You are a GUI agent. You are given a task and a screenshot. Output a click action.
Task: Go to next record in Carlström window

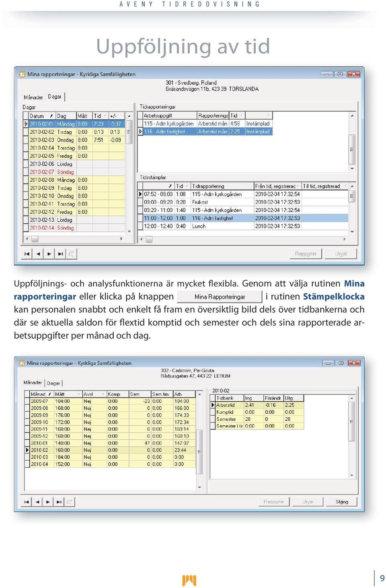(x=48, y=502)
